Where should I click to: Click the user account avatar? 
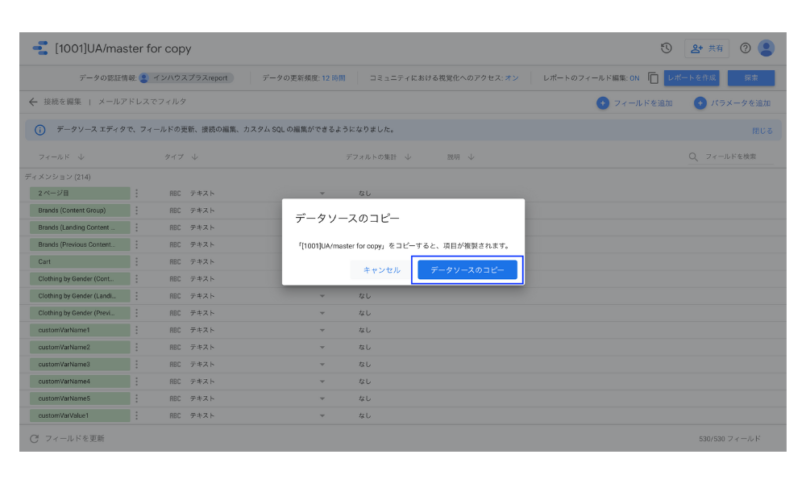point(766,48)
